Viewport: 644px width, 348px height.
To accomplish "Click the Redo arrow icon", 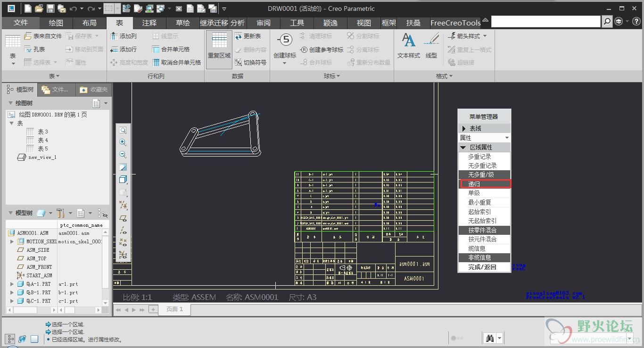I will pyautogui.click(x=91, y=8).
